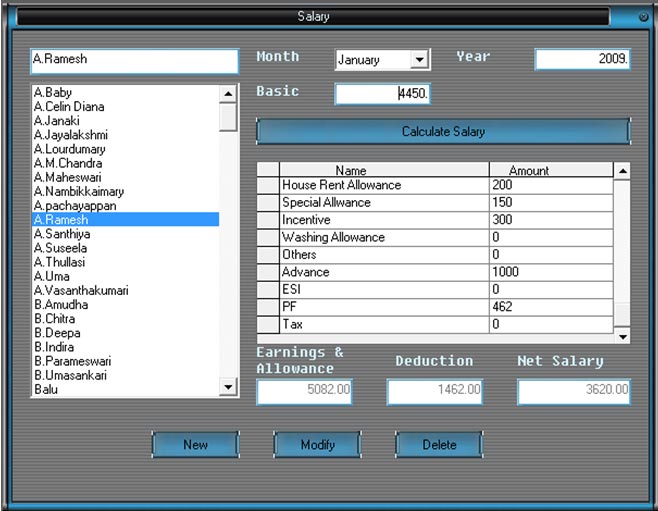Viewport: 658px width, 511px height.
Task: Select A.Lourdumary in employee list
Action: tap(125, 149)
